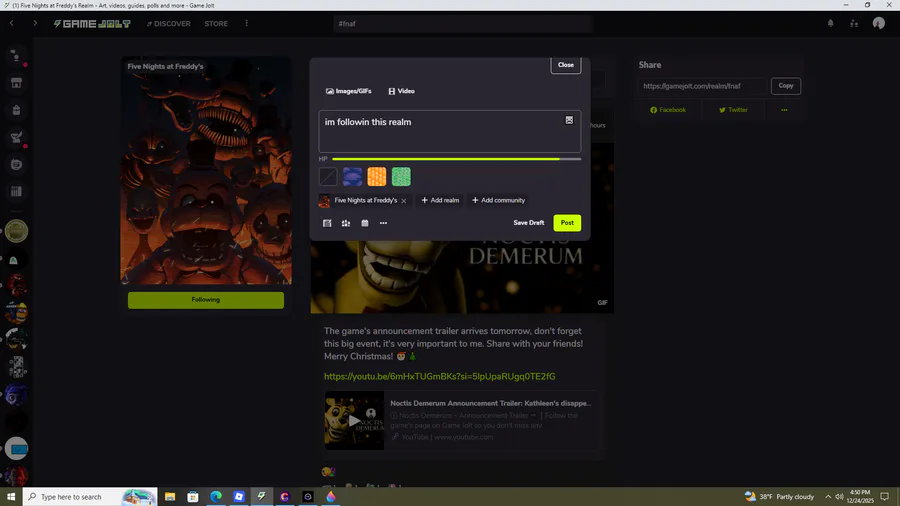The height and width of the screenshot is (506, 900).
Task: Open sidebar quests icon with red dot
Action: (16, 138)
